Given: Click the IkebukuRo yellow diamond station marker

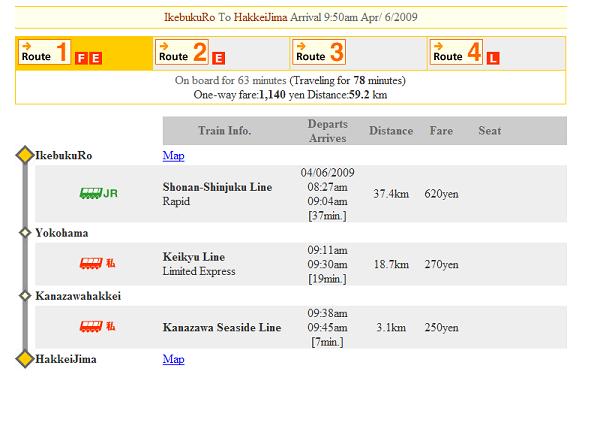Looking at the screenshot, I should click(x=25, y=155).
